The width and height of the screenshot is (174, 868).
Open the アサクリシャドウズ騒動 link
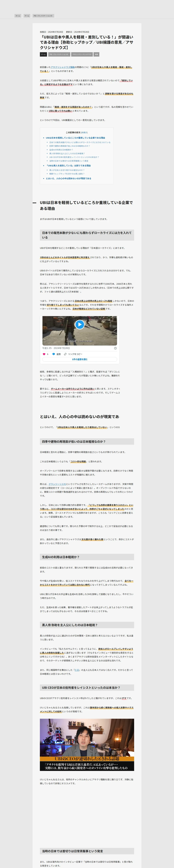[63, 67]
